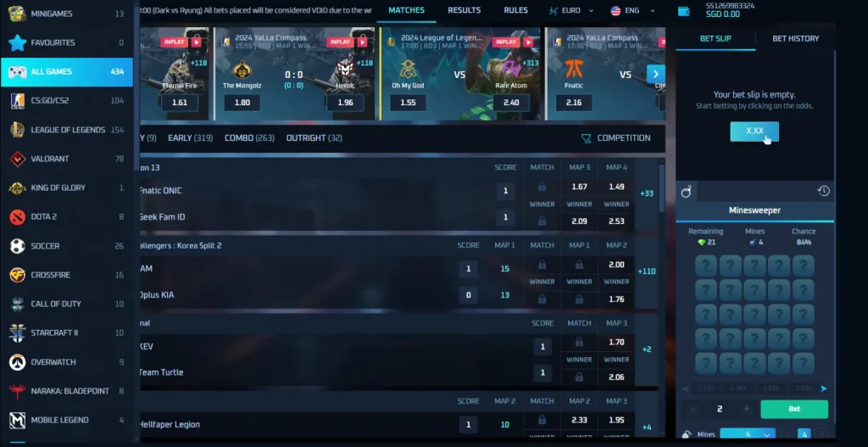The width and height of the screenshot is (868, 447).
Task: Open minigame history clock icon
Action: click(823, 191)
